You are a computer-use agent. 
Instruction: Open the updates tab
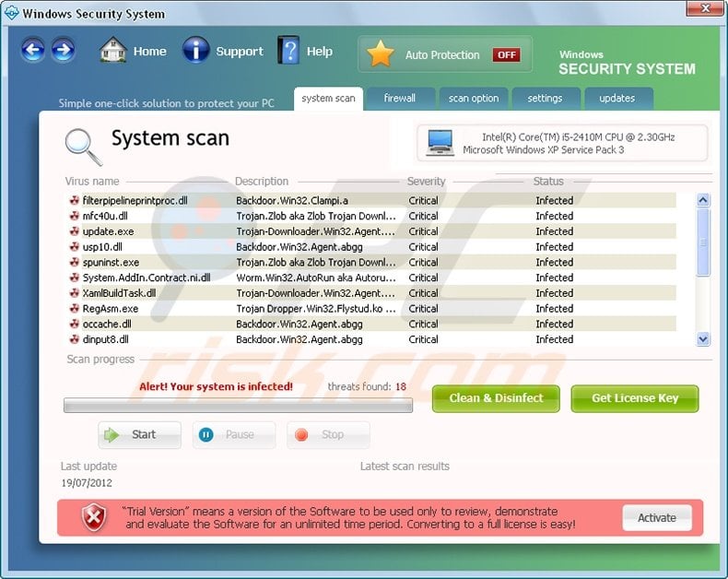[617, 99]
